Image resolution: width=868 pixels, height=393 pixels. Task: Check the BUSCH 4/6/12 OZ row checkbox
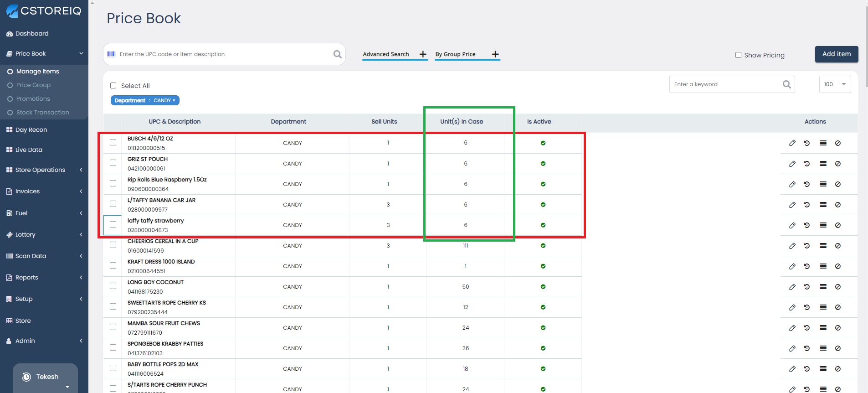113,142
